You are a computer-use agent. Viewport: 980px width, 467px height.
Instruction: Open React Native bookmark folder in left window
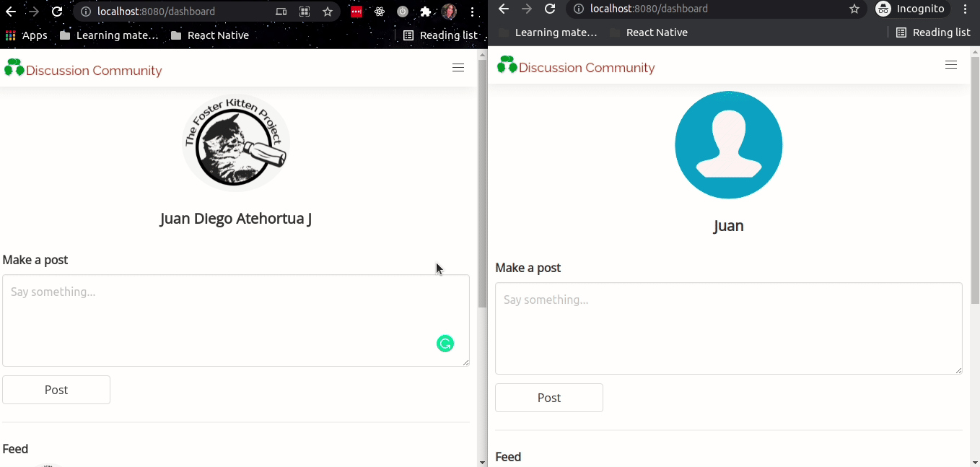pos(210,35)
